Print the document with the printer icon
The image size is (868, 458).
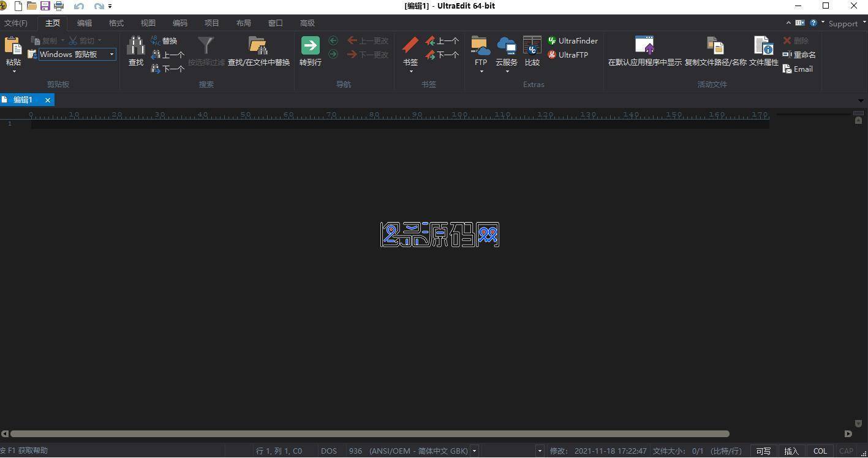click(x=59, y=6)
